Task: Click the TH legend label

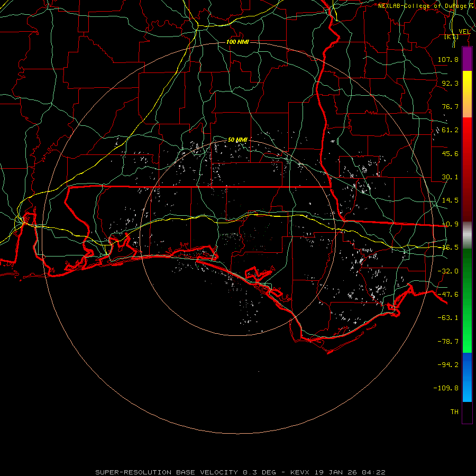Action: click(454, 412)
